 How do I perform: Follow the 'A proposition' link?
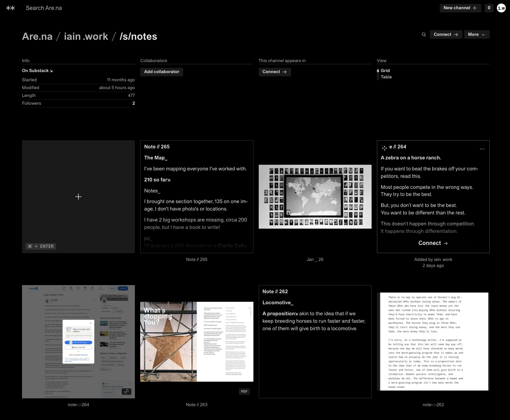280,313
